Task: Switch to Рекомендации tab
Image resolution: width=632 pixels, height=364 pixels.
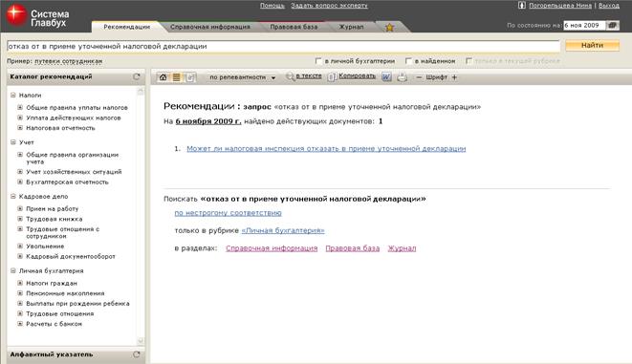Action: [126, 27]
